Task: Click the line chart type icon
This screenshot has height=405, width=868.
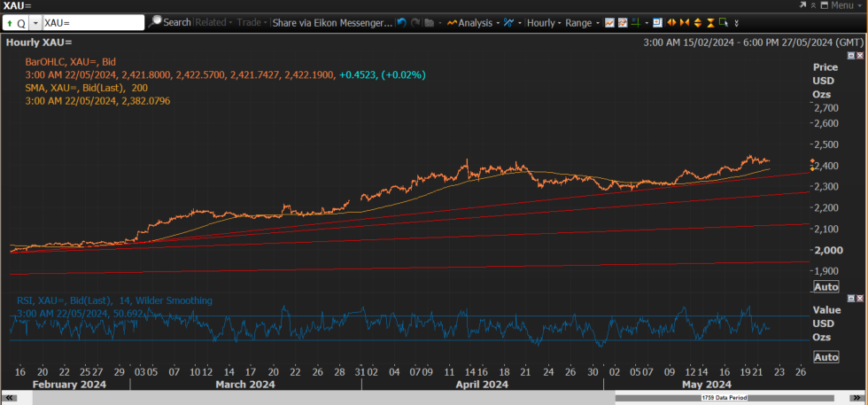Action: pos(609,23)
